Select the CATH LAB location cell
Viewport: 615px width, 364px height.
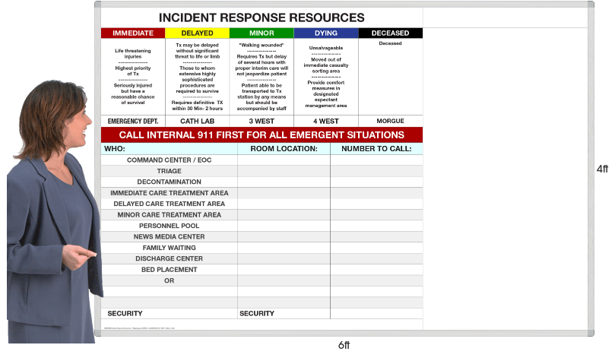click(197, 121)
